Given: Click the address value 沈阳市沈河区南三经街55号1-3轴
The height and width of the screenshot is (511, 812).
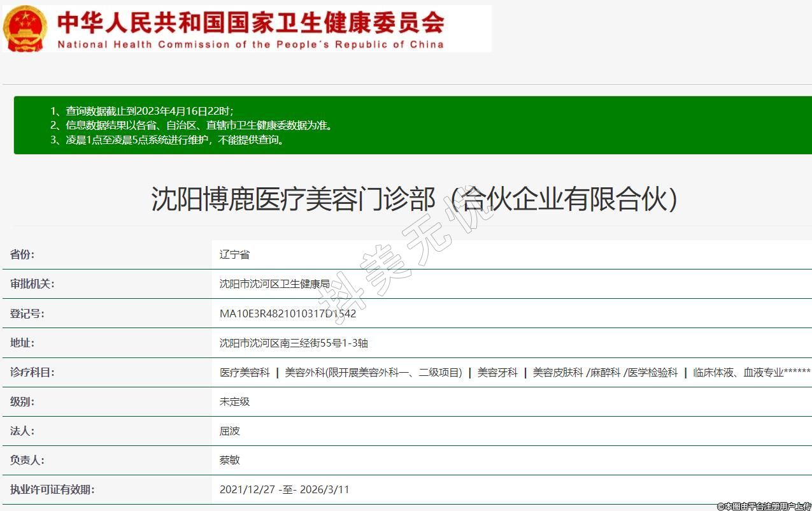Looking at the screenshot, I should tap(294, 343).
